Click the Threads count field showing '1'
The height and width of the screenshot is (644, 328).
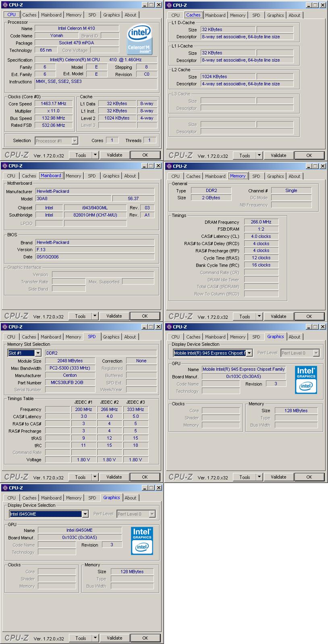coord(149,140)
